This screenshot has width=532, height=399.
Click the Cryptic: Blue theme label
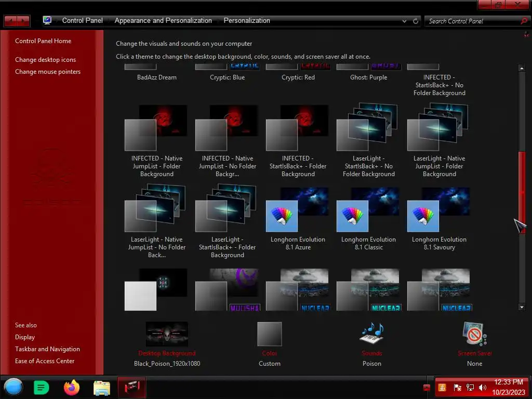[228, 77]
